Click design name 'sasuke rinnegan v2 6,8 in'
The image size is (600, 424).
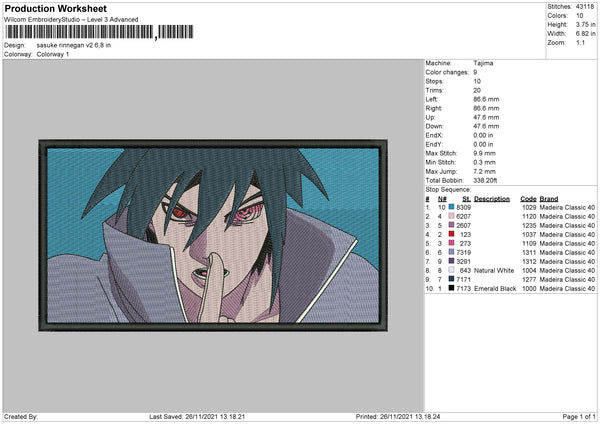click(74, 45)
